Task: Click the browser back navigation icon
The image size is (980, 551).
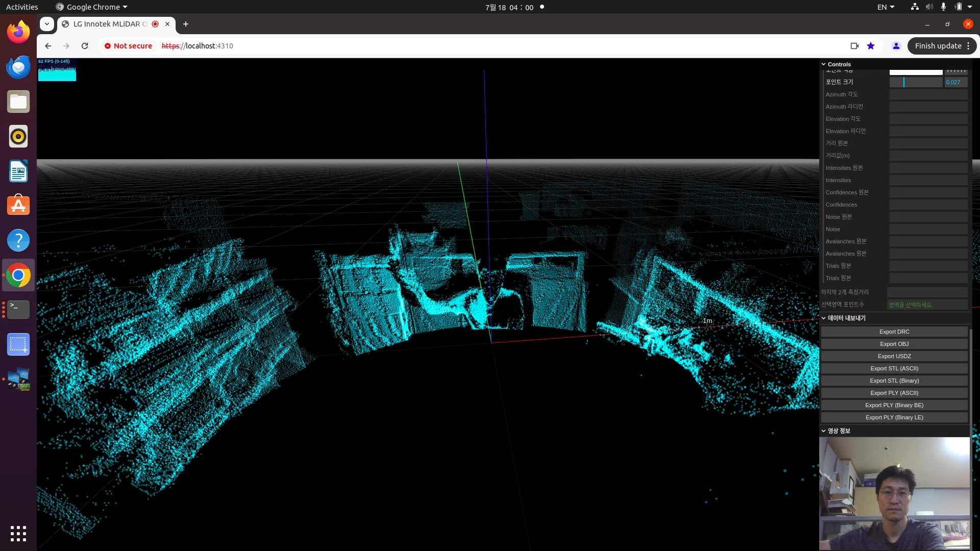Action: pos(47,46)
